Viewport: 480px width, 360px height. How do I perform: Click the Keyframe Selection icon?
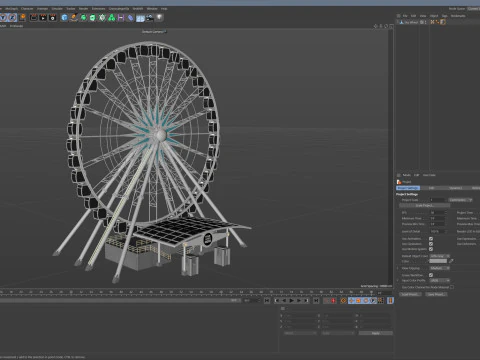click(x=343, y=301)
